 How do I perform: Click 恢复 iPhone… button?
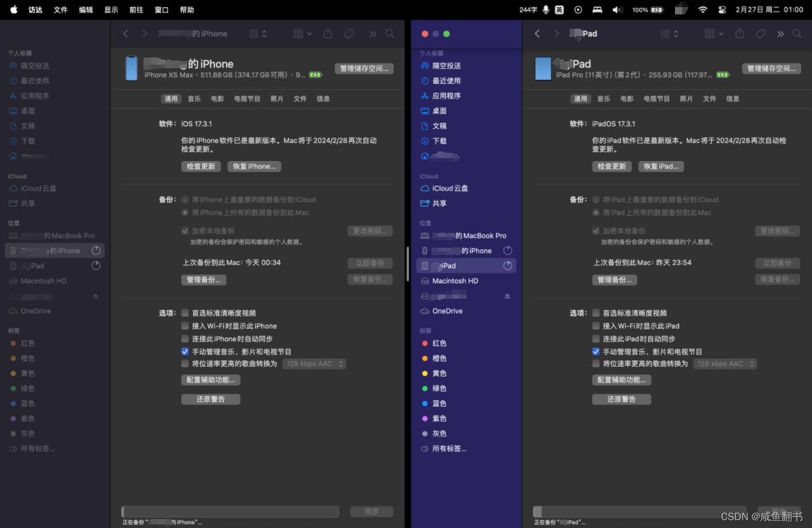[x=254, y=166]
